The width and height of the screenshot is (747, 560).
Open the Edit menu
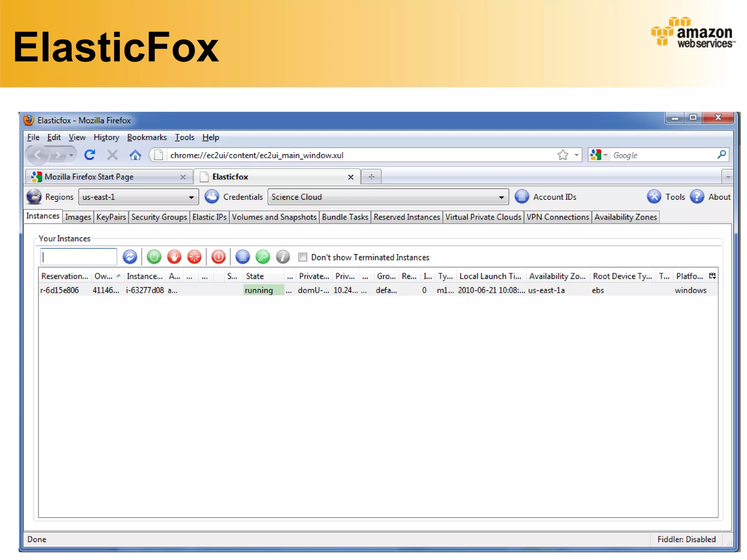(x=54, y=137)
